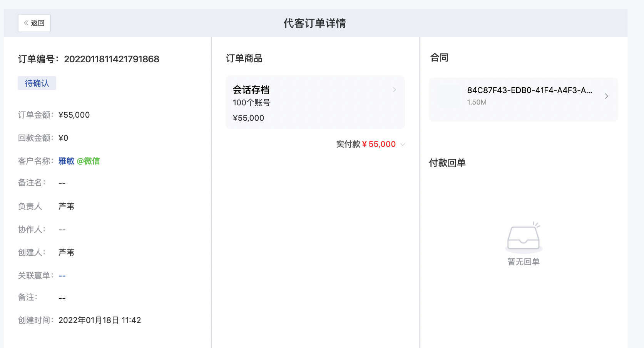Click the 会话存档 product title

pos(251,90)
